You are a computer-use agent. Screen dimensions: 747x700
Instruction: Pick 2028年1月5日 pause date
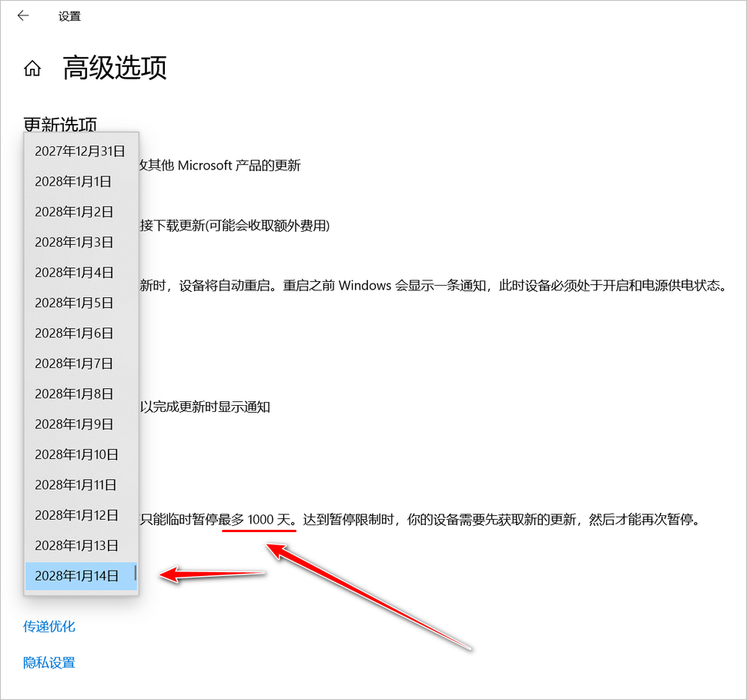pyautogui.click(x=74, y=303)
